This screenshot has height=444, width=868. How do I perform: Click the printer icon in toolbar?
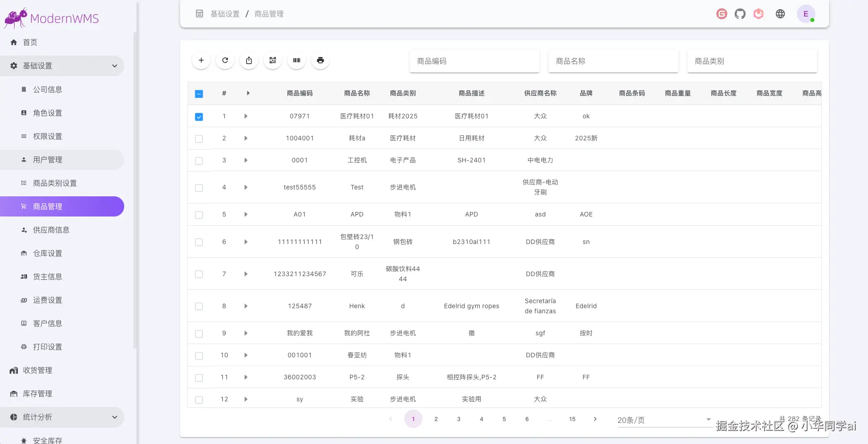[320, 60]
